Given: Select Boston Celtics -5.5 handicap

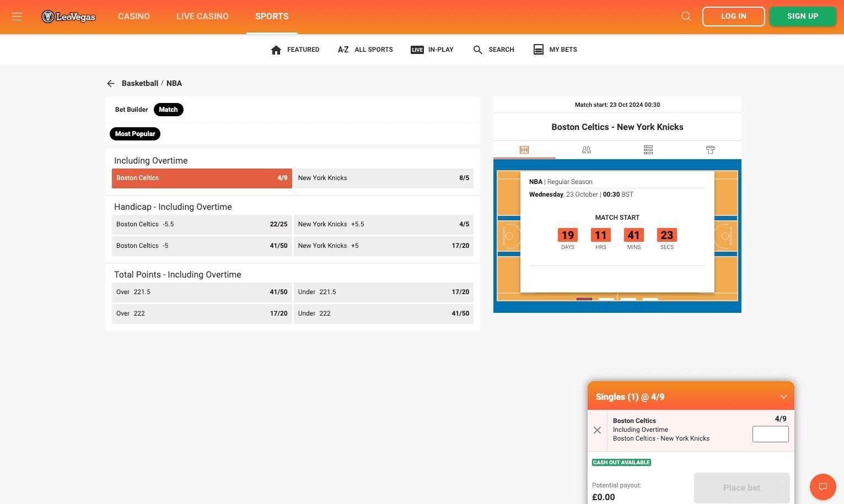Looking at the screenshot, I should (202, 225).
